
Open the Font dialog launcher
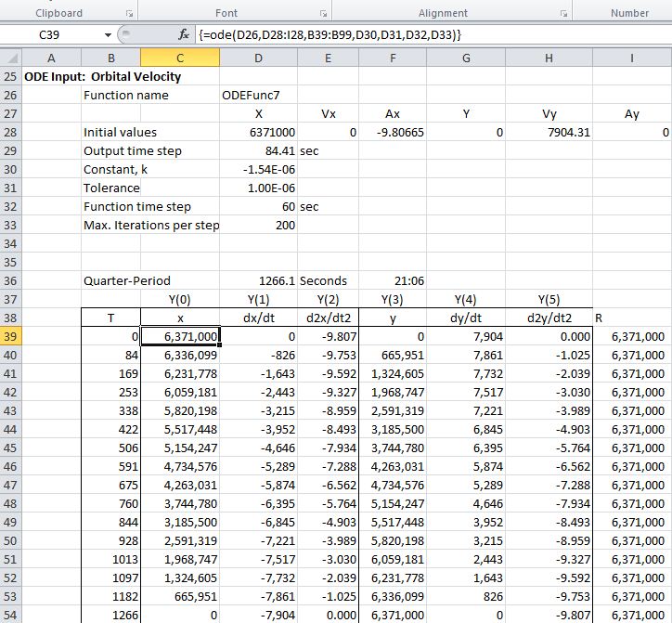(322, 14)
